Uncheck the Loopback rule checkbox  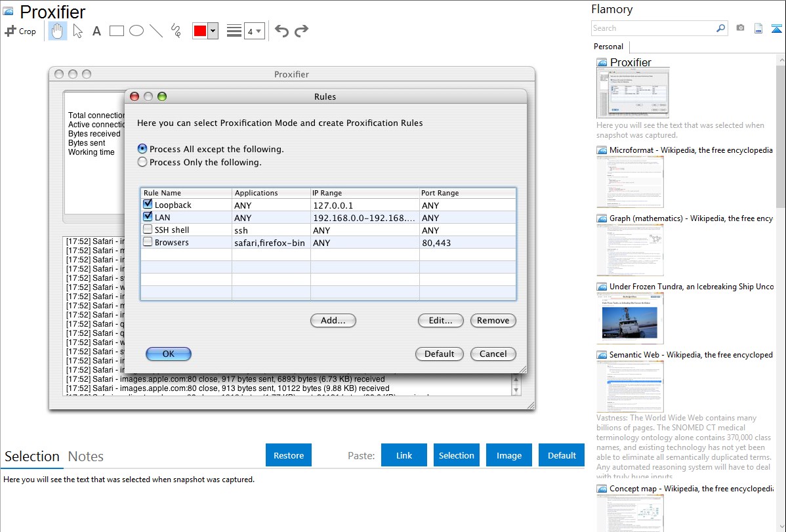click(148, 204)
